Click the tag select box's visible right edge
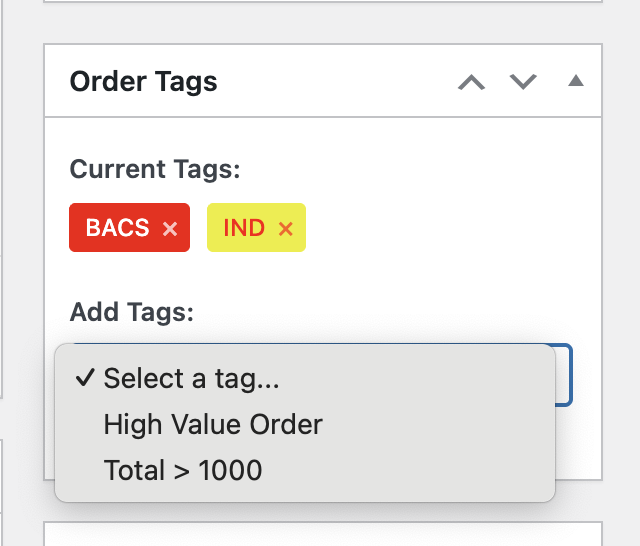640x546 pixels. click(x=565, y=375)
